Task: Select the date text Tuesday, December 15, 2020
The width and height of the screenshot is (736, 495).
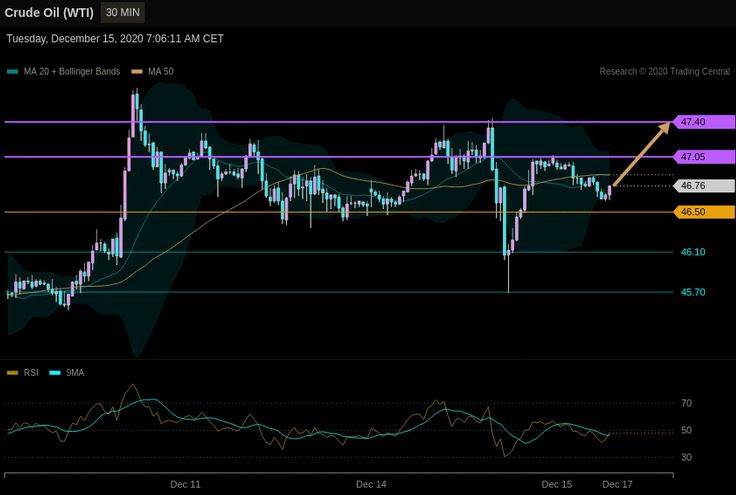Action: [x=75, y=38]
